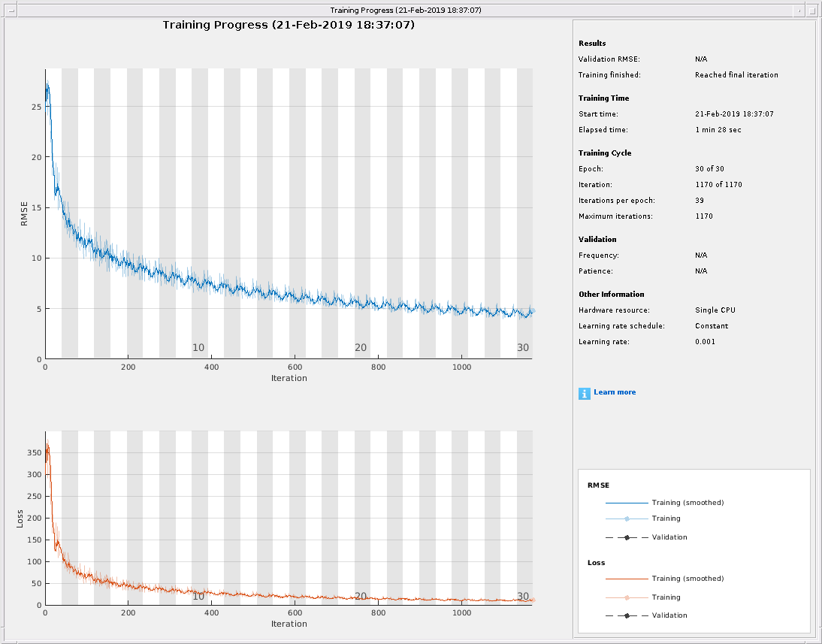Screen dimensions: 822x644
Task: Open the Learn more link
Action: (x=615, y=392)
